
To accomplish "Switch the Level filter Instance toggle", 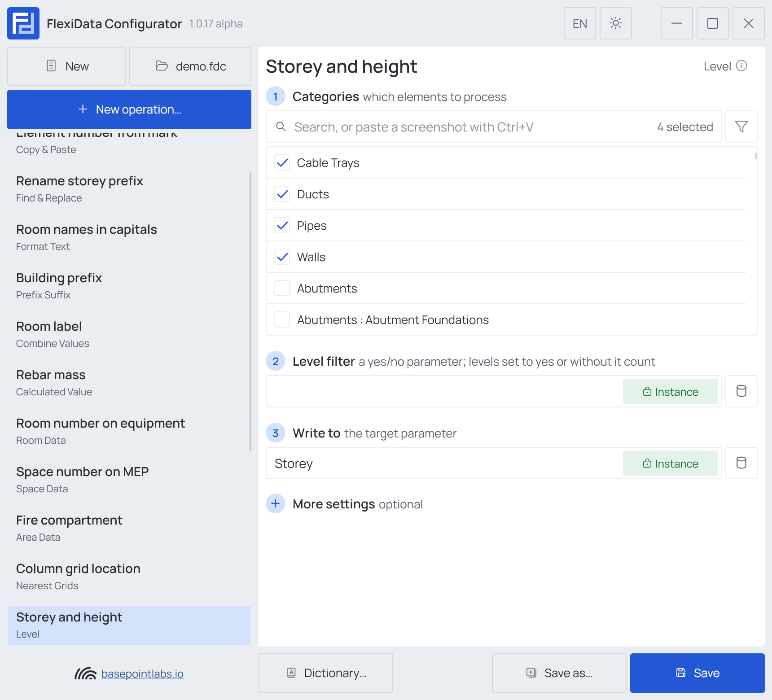I will coord(671,391).
